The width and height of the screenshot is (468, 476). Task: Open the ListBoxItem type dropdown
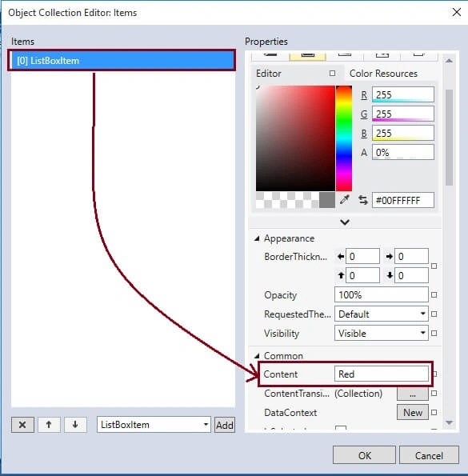click(x=154, y=425)
